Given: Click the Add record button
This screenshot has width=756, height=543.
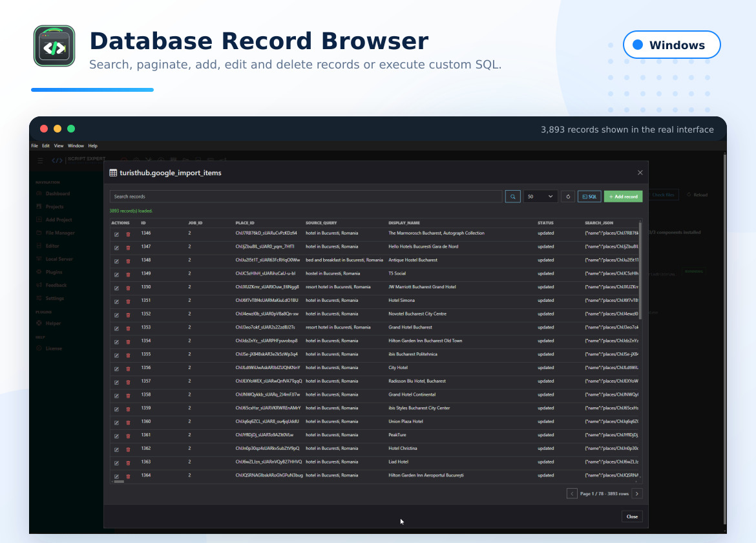Looking at the screenshot, I should click(623, 197).
